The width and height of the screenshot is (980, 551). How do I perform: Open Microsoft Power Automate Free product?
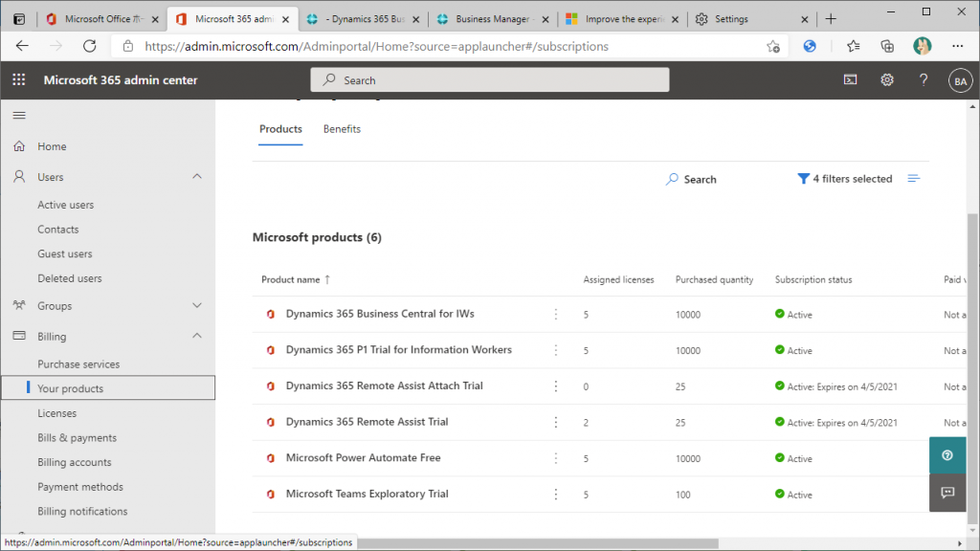click(x=363, y=457)
